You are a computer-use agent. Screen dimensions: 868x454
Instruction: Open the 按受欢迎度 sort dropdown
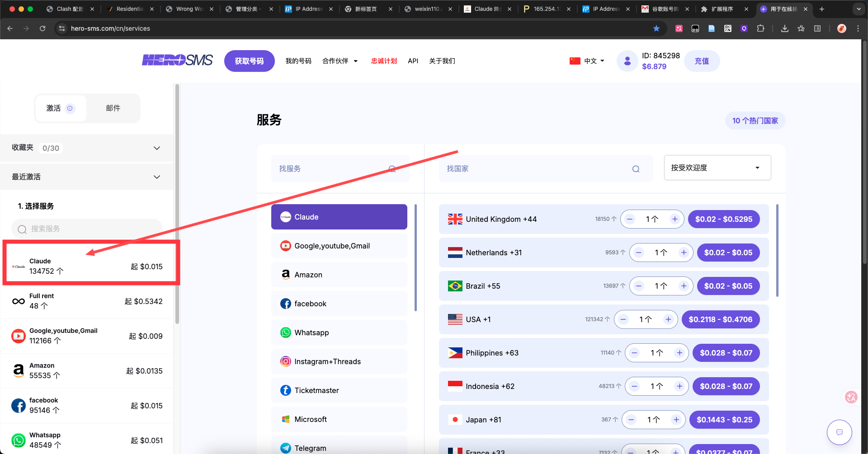click(717, 168)
